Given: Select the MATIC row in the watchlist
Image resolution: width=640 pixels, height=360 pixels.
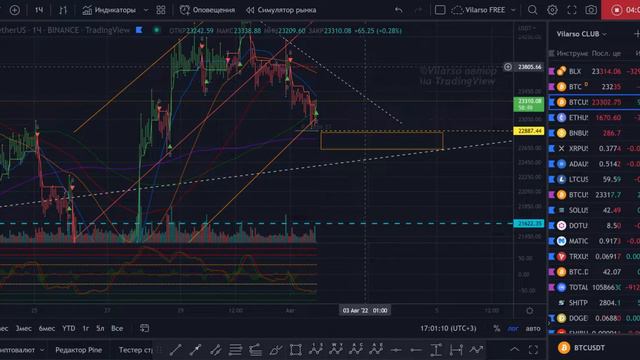Looking at the screenshot, I should tap(594, 241).
